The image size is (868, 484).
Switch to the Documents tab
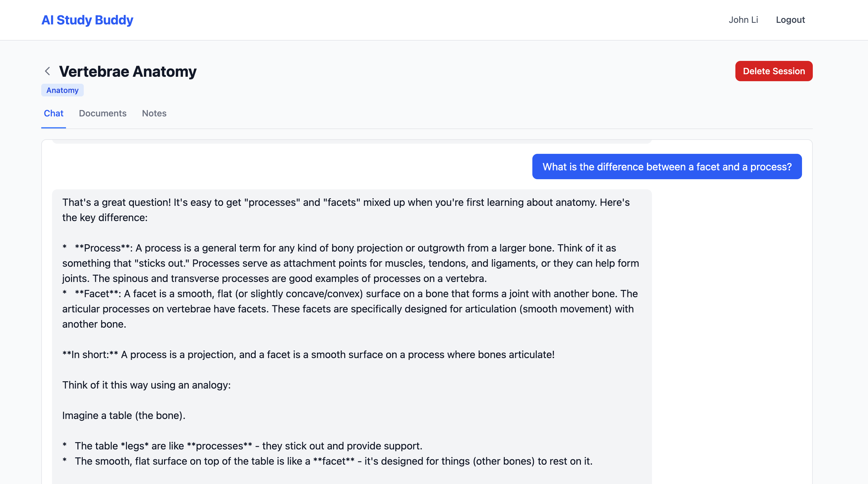(x=102, y=114)
